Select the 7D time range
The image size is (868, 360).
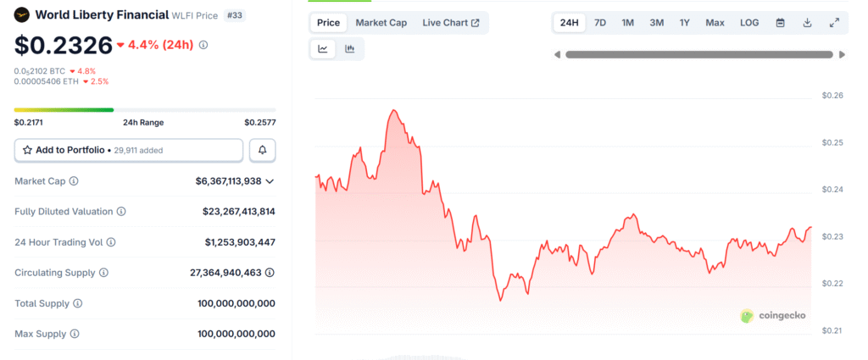pos(600,22)
